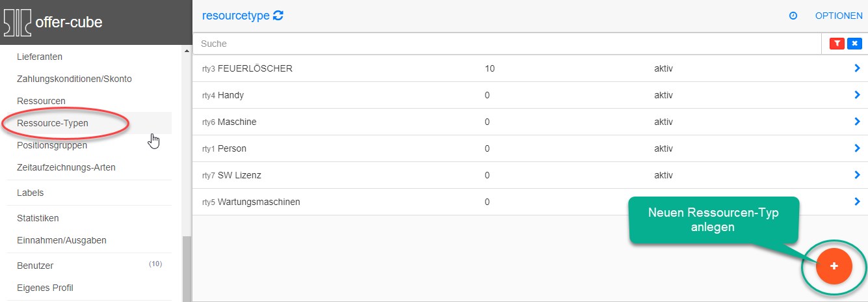Go to Zeitaufzeichnungs-Arten in sidebar
This screenshot has width=868, height=302.
point(66,167)
